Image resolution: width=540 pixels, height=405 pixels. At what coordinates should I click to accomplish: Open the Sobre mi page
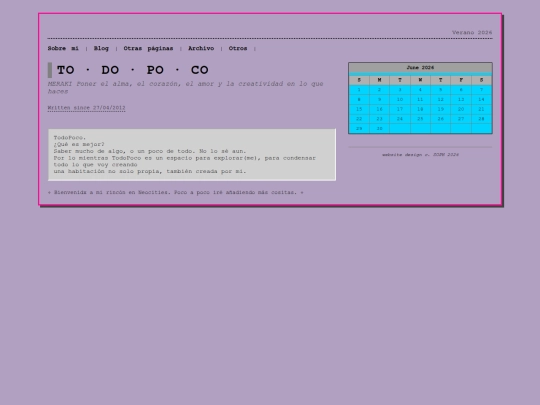pos(63,49)
